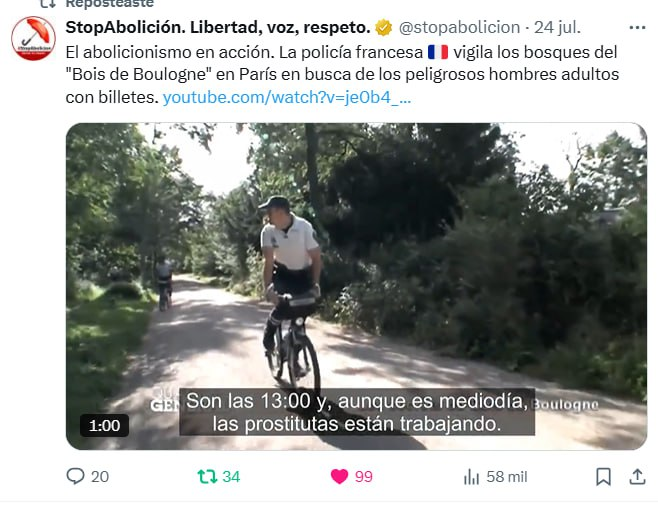Viewport: 658px width, 508px height.
Task: Click the StopAbolición display name
Action: (218, 28)
